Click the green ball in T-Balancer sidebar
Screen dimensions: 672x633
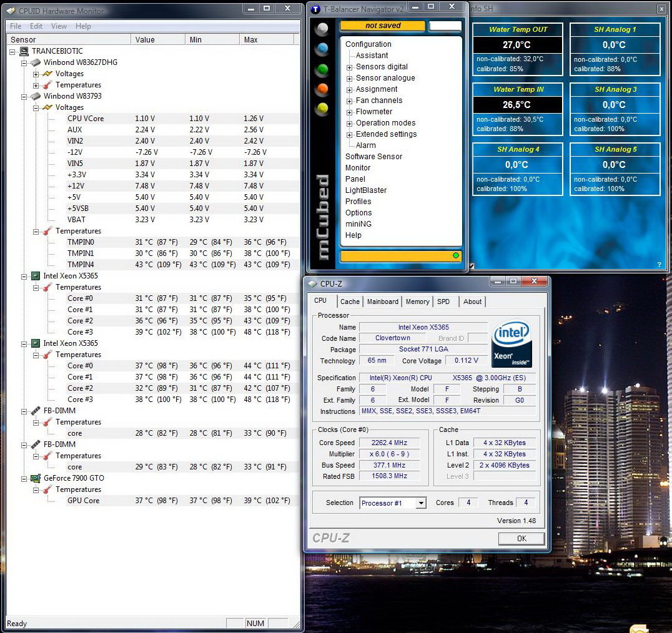click(322, 69)
